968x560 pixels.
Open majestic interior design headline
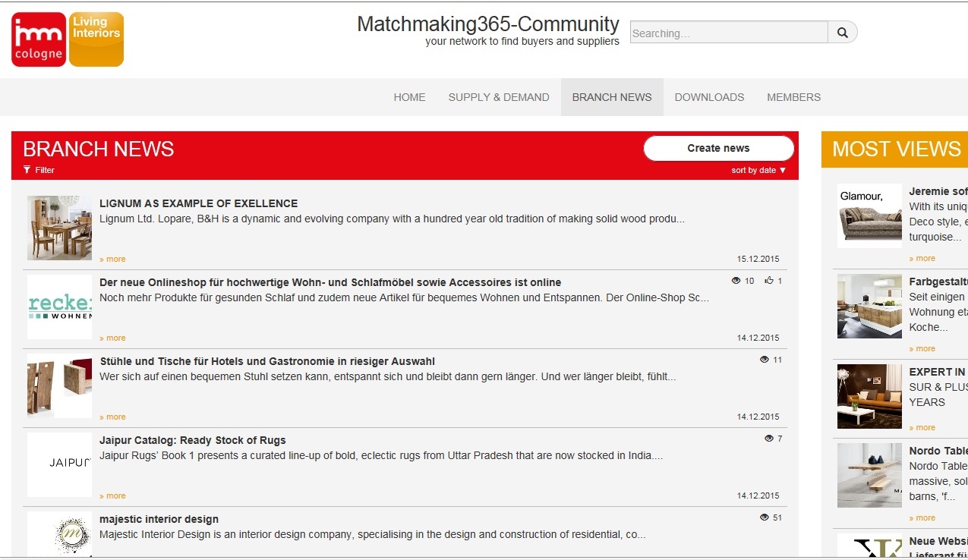click(159, 519)
